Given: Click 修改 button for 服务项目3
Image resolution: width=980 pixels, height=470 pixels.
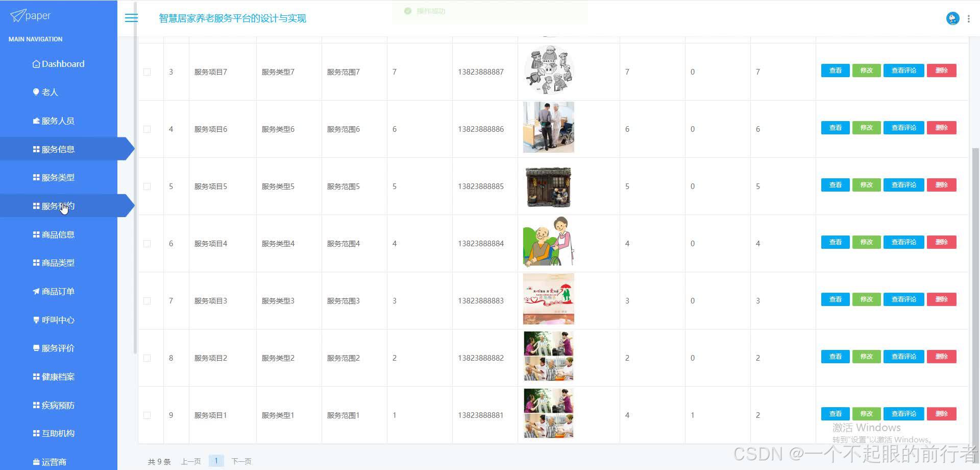Looking at the screenshot, I should click(x=866, y=299).
